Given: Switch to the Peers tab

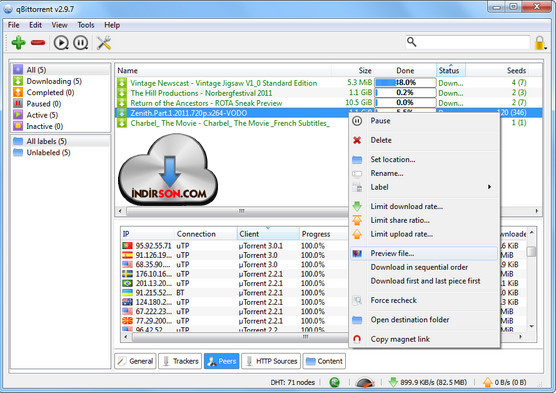Looking at the screenshot, I should click(x=222, y=361).
